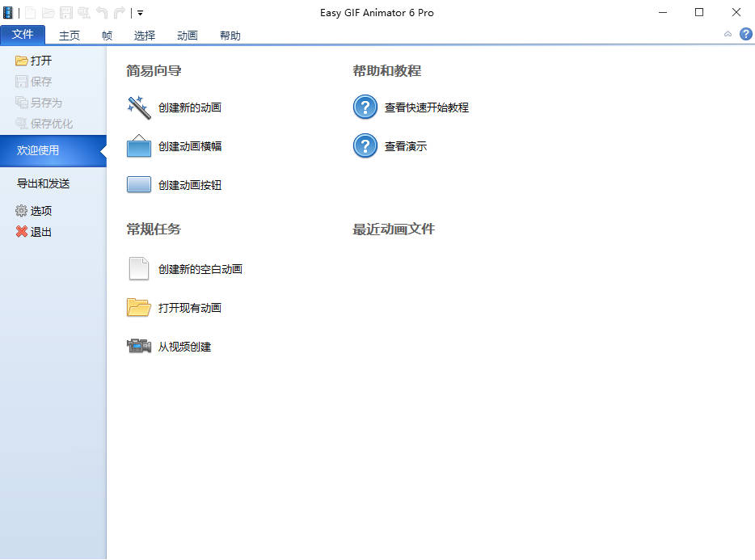Click the open folder icon in quick access toolbar
This screenshot has width=755, height=560.
49,12
